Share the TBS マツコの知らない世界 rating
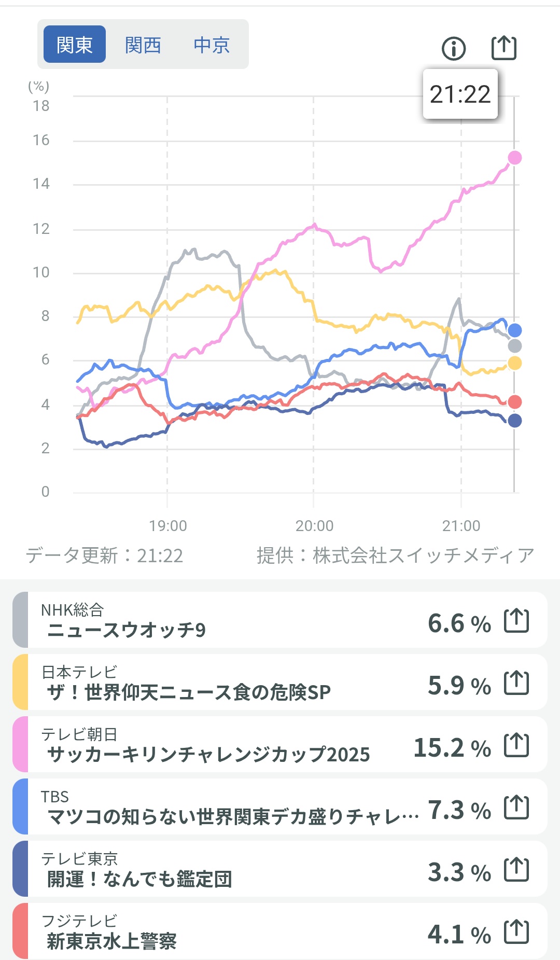Screen dimensions: 560x960 pyautogui.click(x=516, y=808)
